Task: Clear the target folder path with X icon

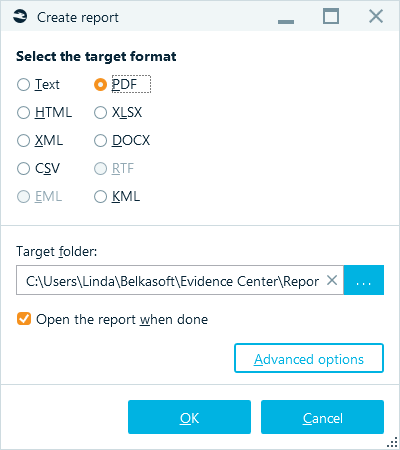Action: [x=332, y=280]
